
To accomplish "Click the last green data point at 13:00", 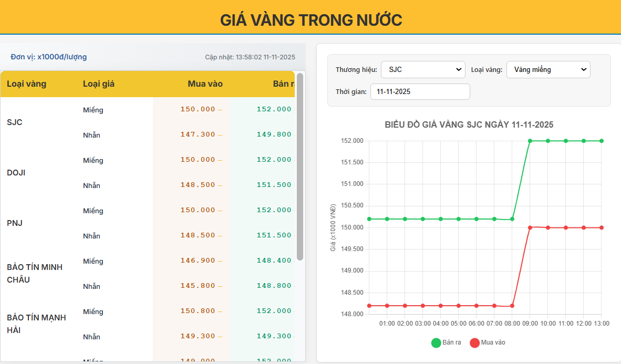I will 602,141.
